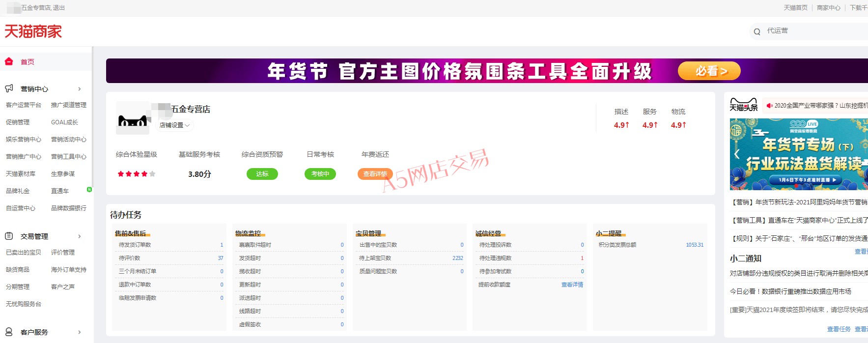
Task: Open 客户运营平台 menu item
Action: coord(24,105)
